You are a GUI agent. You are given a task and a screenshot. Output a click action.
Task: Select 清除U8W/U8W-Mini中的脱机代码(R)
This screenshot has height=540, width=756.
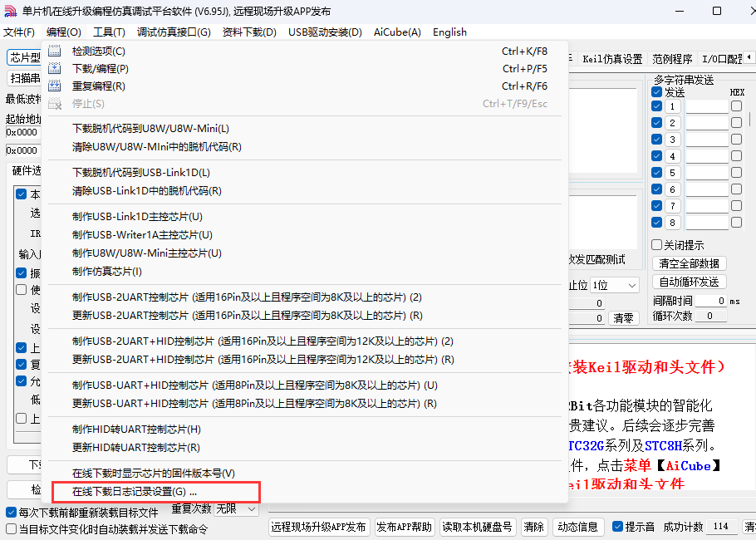[305, 147]
